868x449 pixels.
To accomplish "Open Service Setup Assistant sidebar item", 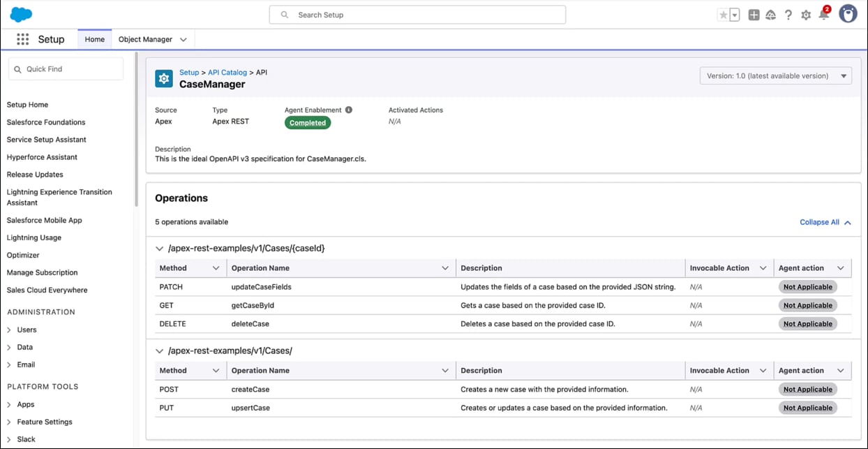I will (x=46, y=140).
